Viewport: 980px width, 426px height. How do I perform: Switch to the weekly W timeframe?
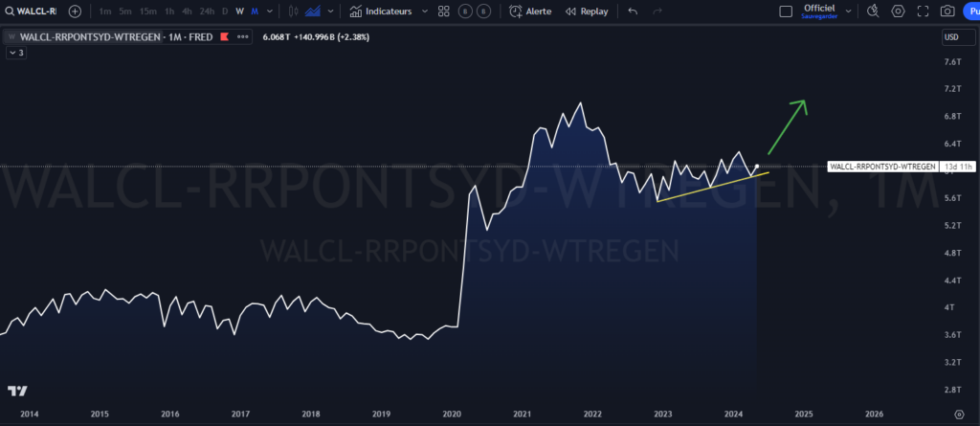pos(239,11)
